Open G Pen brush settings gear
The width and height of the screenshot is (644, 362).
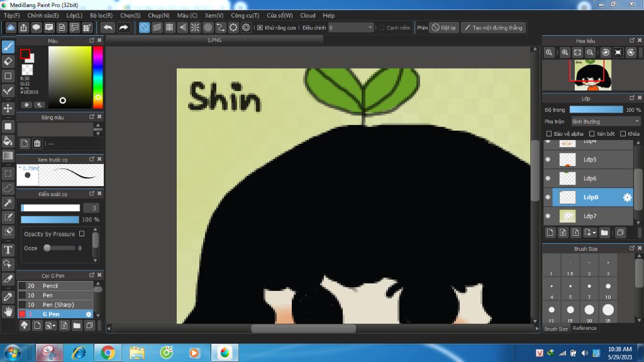pos(88,314)
